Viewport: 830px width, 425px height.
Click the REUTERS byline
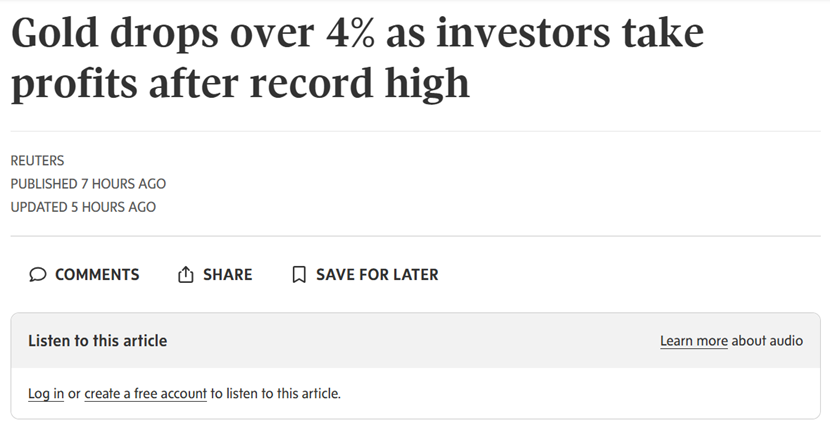[x=37, y=160]
